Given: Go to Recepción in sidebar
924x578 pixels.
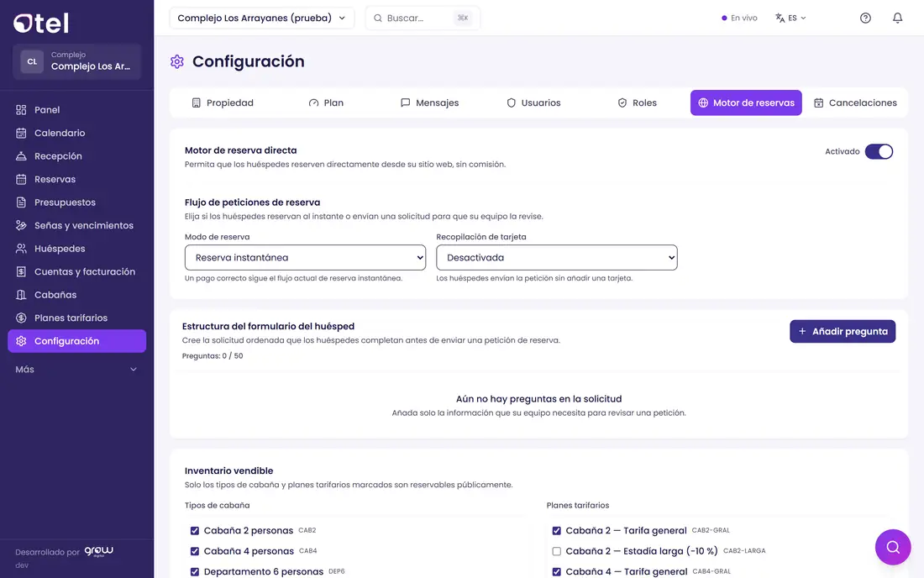Looking at the screenshot, I should click(x=76, y=156).
